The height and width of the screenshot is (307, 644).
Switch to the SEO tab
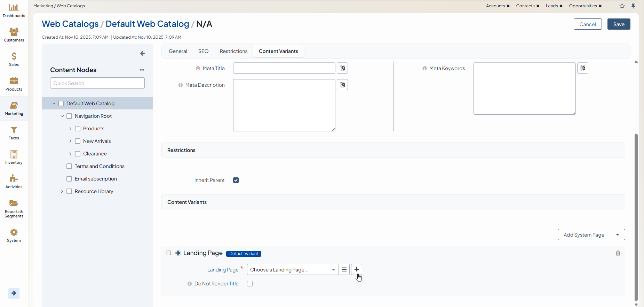[203, 51]
